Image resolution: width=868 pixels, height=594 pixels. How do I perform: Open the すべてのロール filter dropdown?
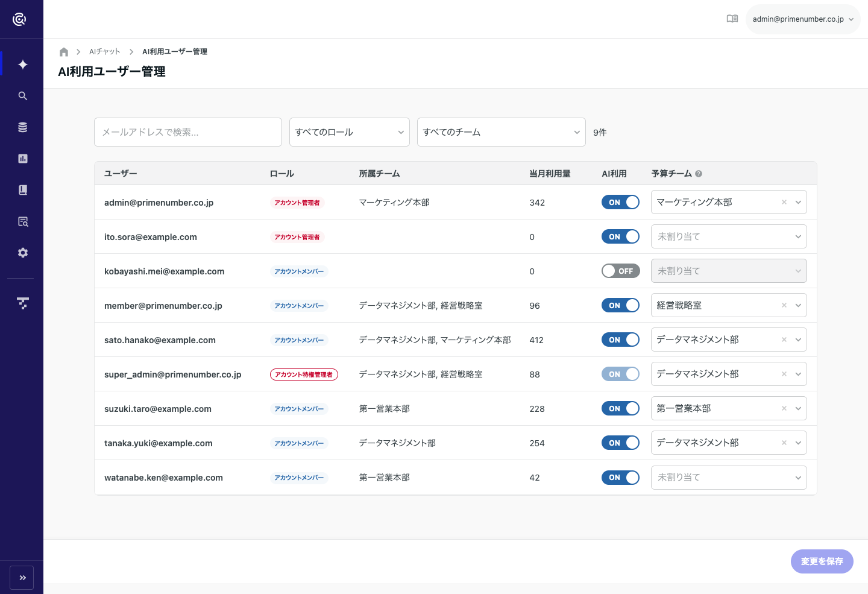point(350,132)
